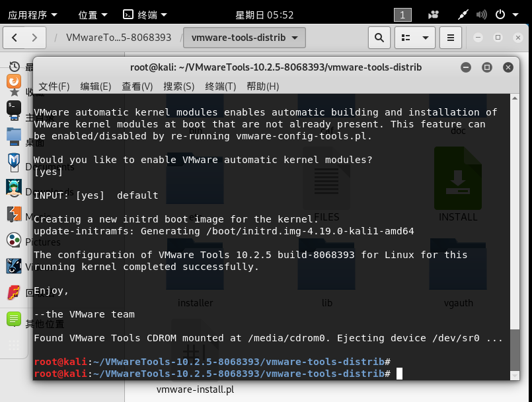Maximize the terminal window
Screen dimensions: 532x402
(x=487, y=67)
